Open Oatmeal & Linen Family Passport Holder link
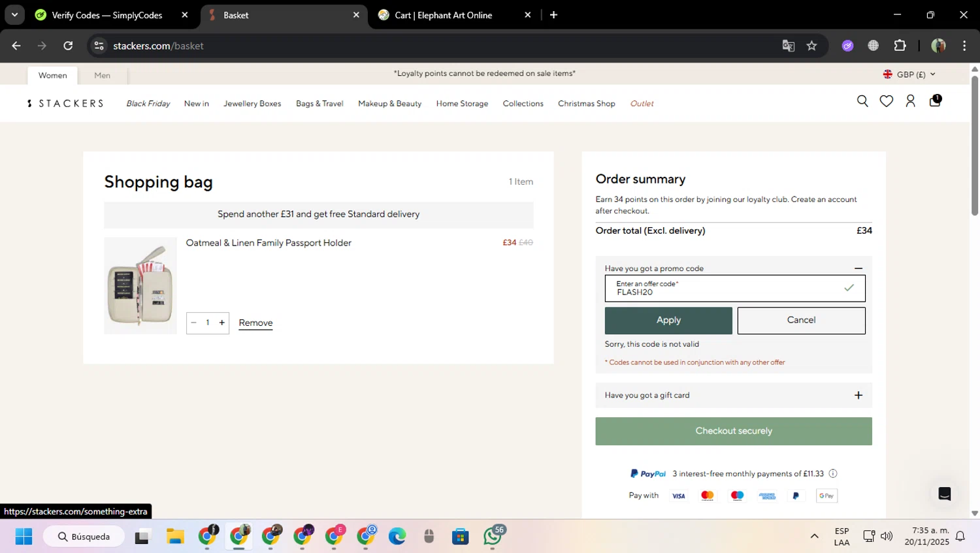The height and width of the screenshot is (553, 980). (269, 243)
